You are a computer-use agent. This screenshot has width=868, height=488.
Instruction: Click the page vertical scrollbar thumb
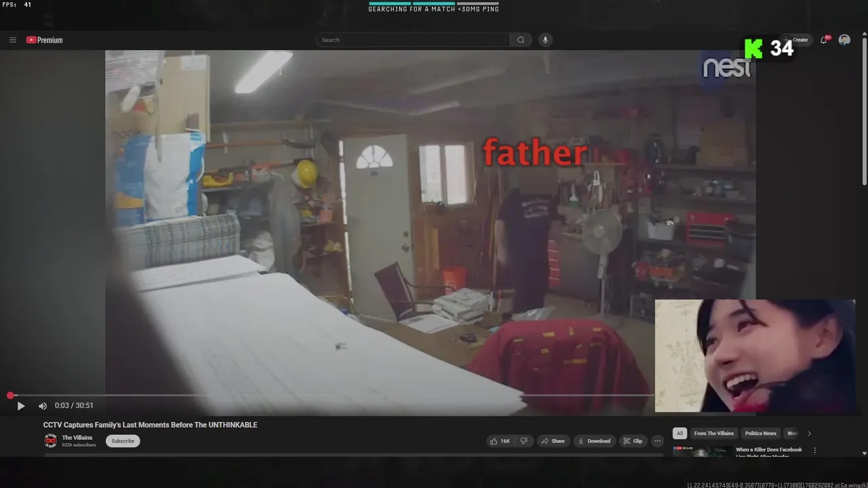tap(864, 111)
